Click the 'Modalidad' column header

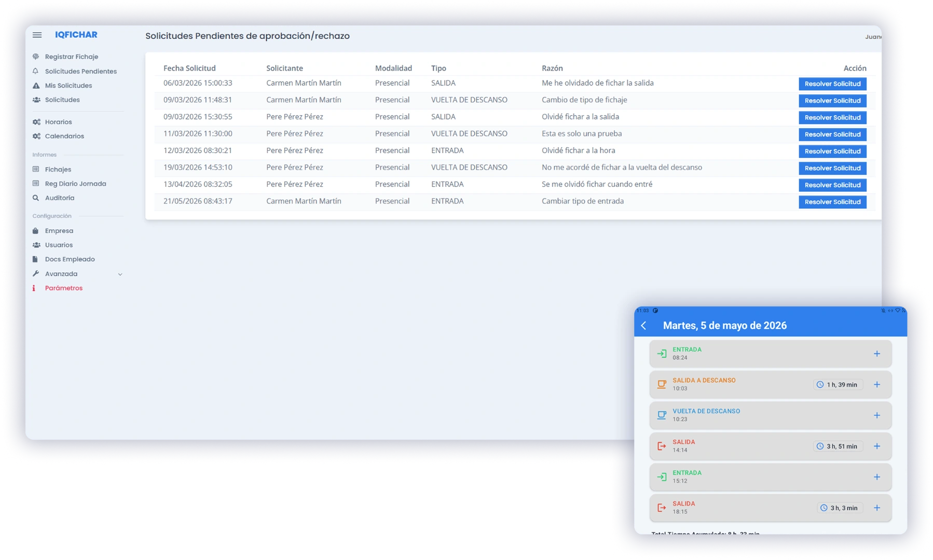393,68
